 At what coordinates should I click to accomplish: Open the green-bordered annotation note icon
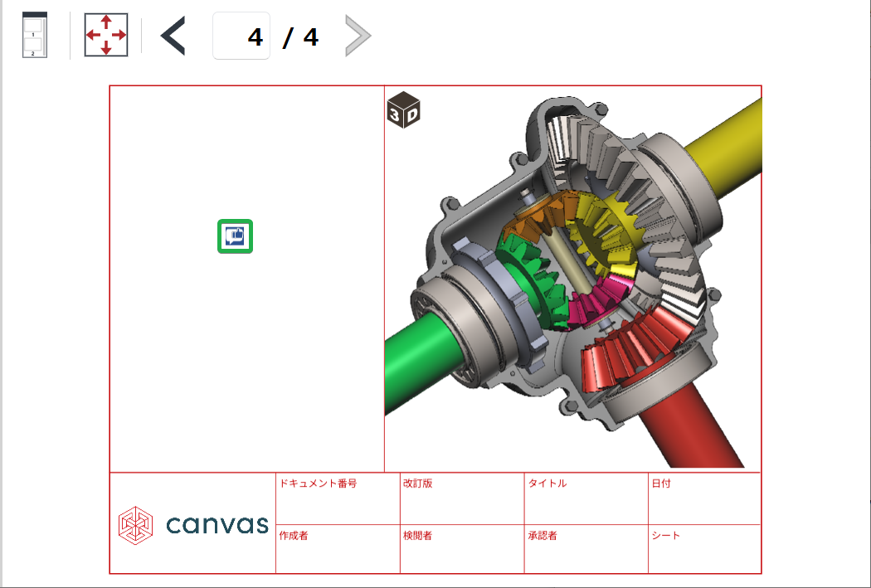[x=235, y=237]
